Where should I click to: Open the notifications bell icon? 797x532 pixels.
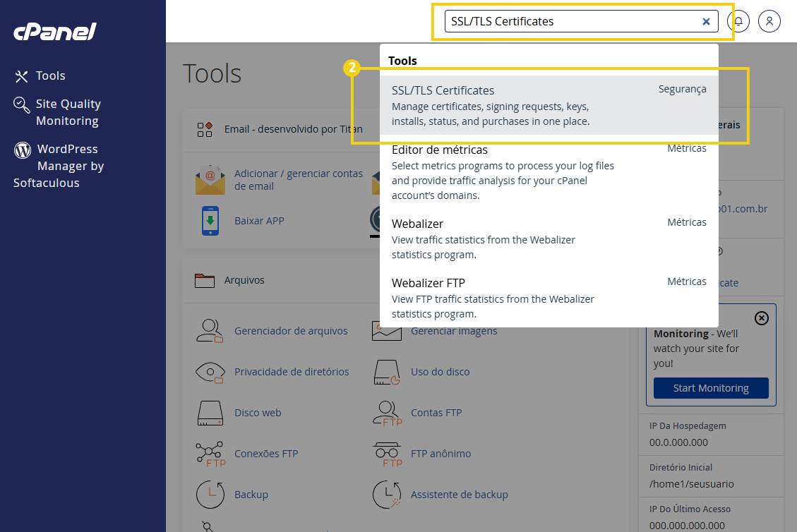click(x=738, y=21)
